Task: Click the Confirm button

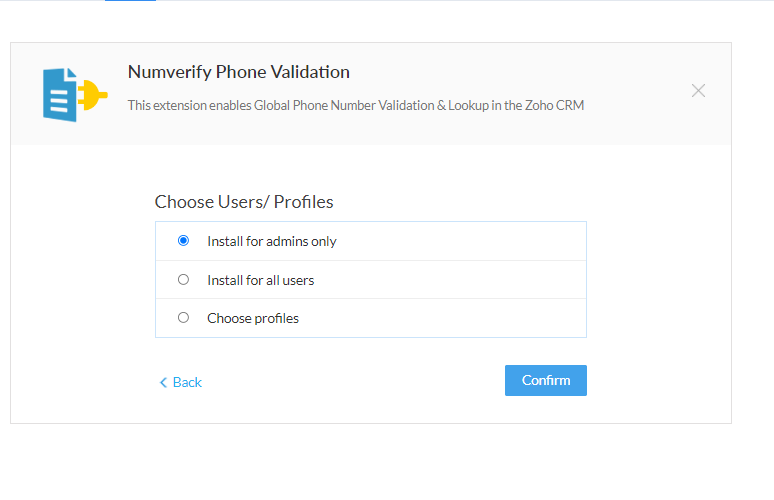Action: tap(545, 380)
